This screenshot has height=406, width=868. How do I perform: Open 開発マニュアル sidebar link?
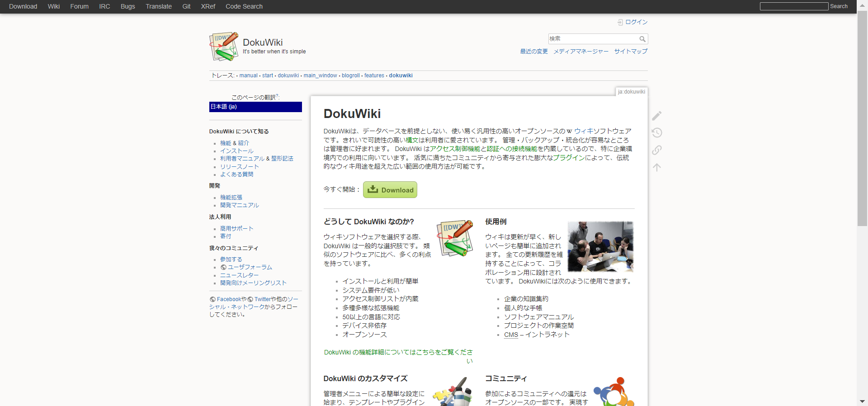pyautogui.click(x=240, y=205)
